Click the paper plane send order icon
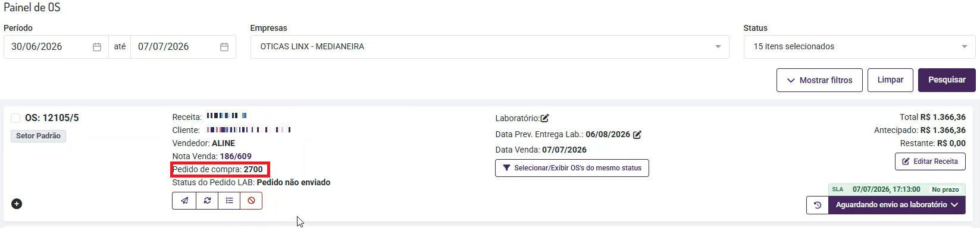 pos(184,201)
